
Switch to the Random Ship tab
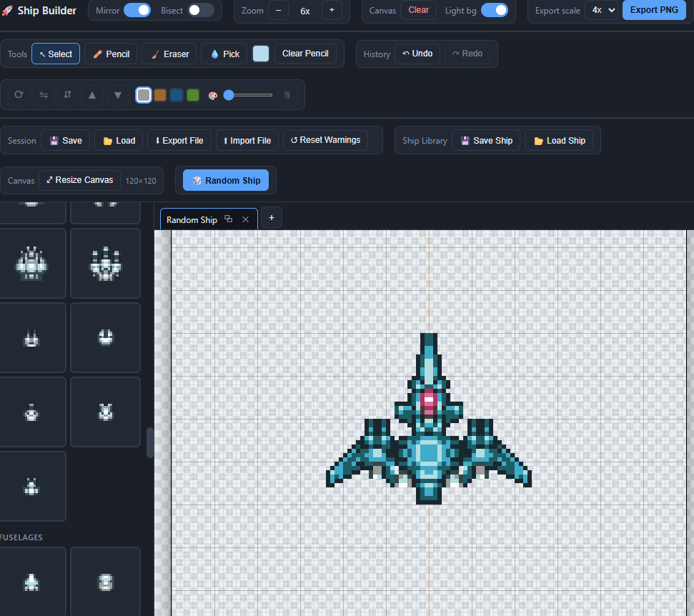pos(192,219)
